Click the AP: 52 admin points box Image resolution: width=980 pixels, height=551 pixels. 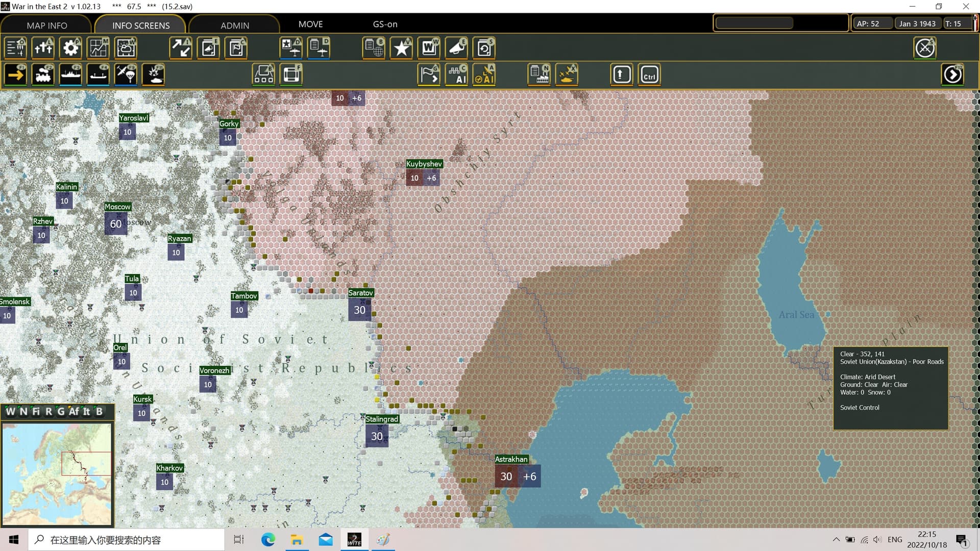coord(872,23)
